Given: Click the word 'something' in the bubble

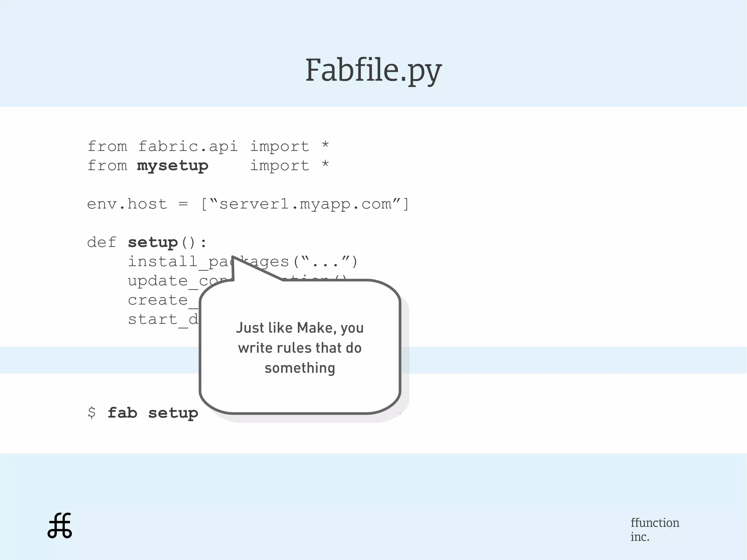Looking at the screenshot, I should point(300,368).
